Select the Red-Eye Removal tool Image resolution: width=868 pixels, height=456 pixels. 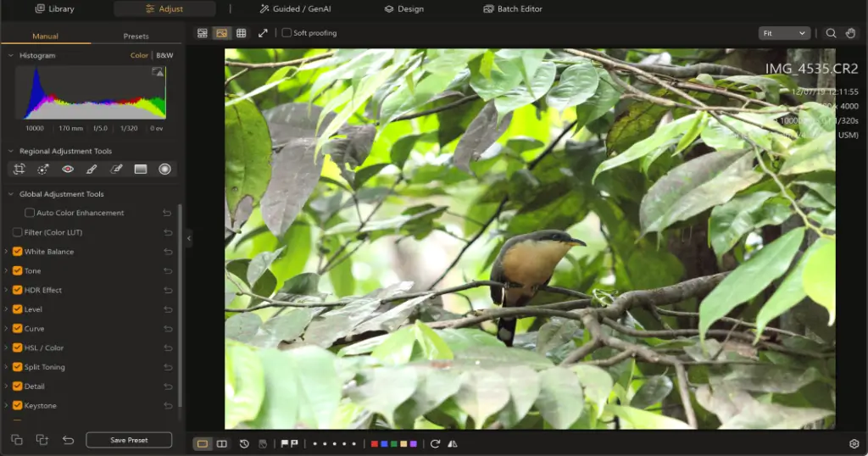click(68, 169)
